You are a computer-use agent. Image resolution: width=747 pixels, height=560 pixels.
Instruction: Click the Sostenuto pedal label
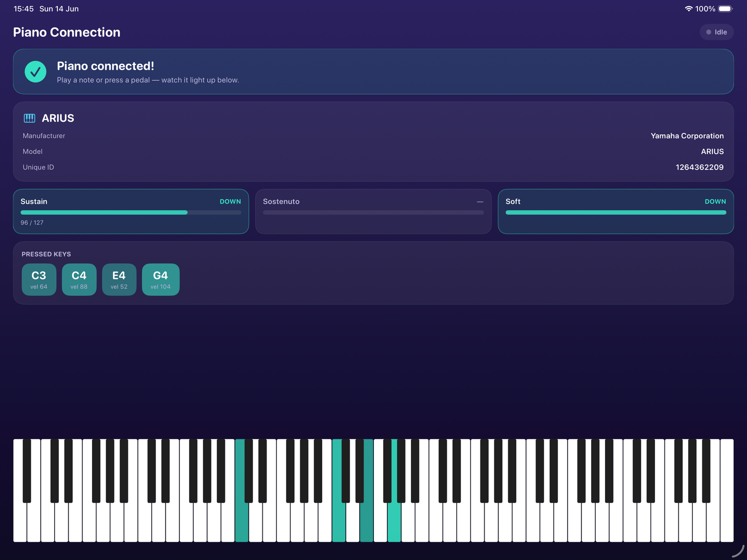coord(281,202)
